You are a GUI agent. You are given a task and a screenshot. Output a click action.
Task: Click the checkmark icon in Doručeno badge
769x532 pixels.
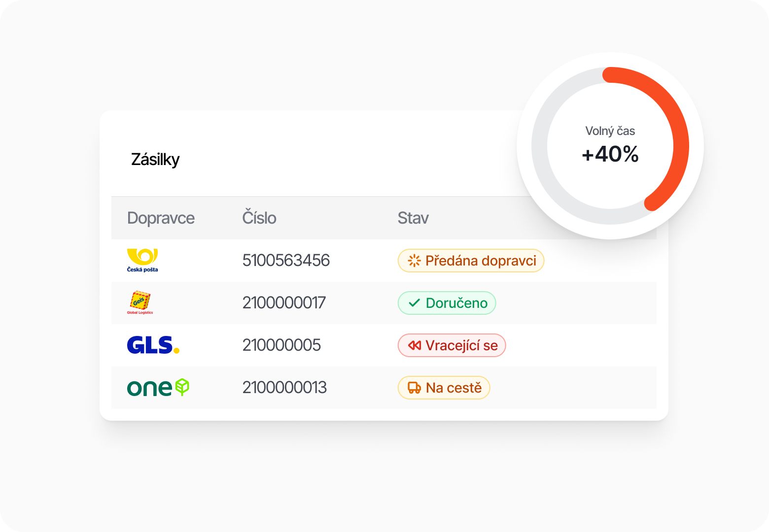click(x=414, y=303)
